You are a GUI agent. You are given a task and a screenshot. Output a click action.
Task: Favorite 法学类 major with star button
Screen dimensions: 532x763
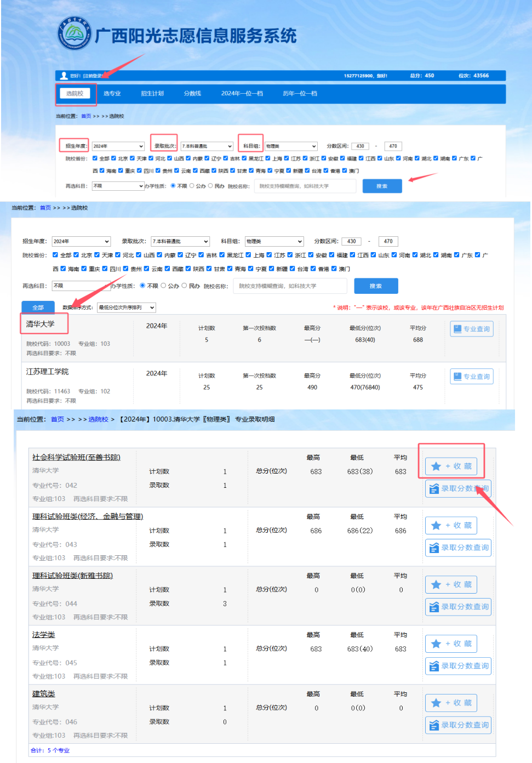(451, 644)
